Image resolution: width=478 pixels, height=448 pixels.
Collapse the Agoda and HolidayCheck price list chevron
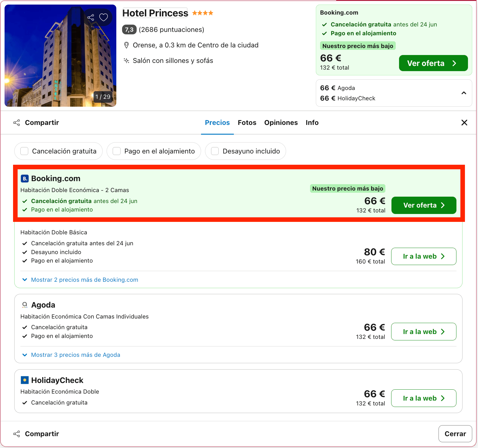(x=464, y=93)
